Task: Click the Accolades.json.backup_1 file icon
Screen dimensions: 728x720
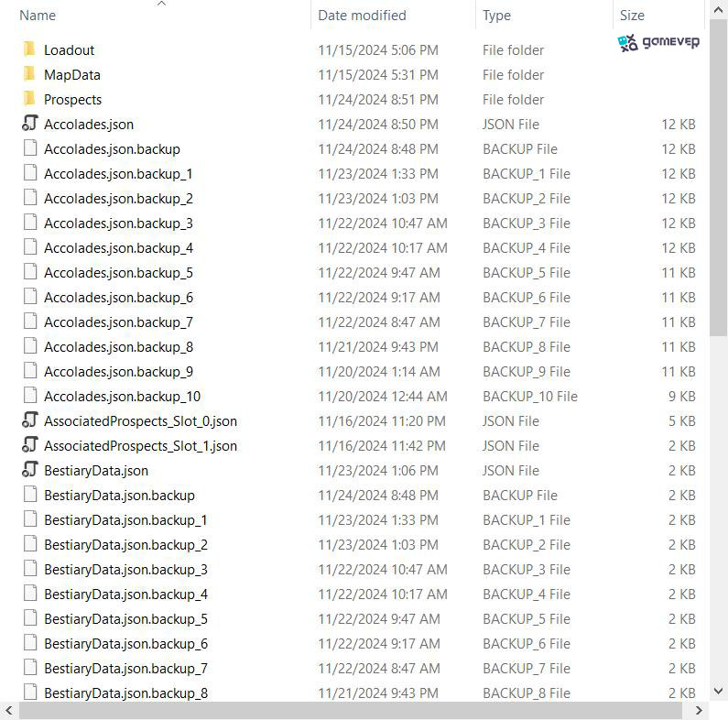Action: click(x=30, y=173)
